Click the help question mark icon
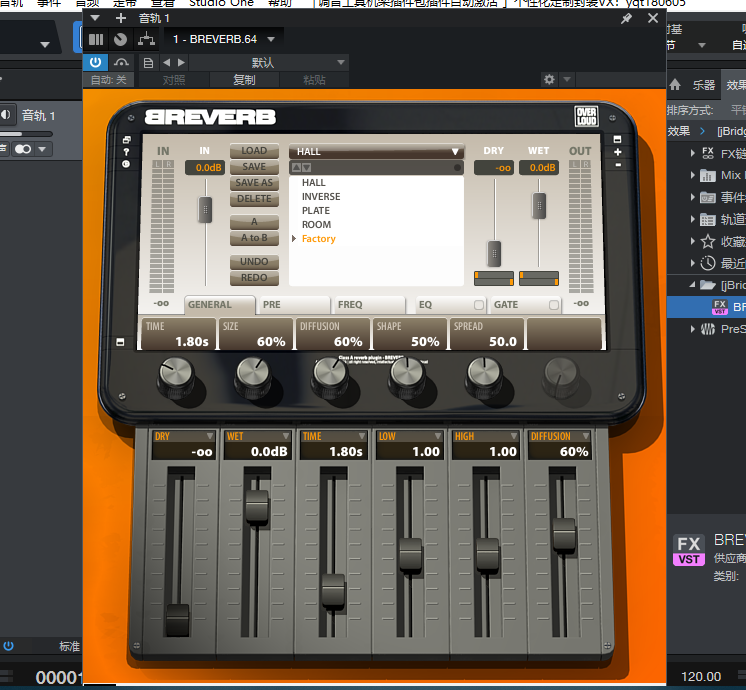 pos(126,152)
